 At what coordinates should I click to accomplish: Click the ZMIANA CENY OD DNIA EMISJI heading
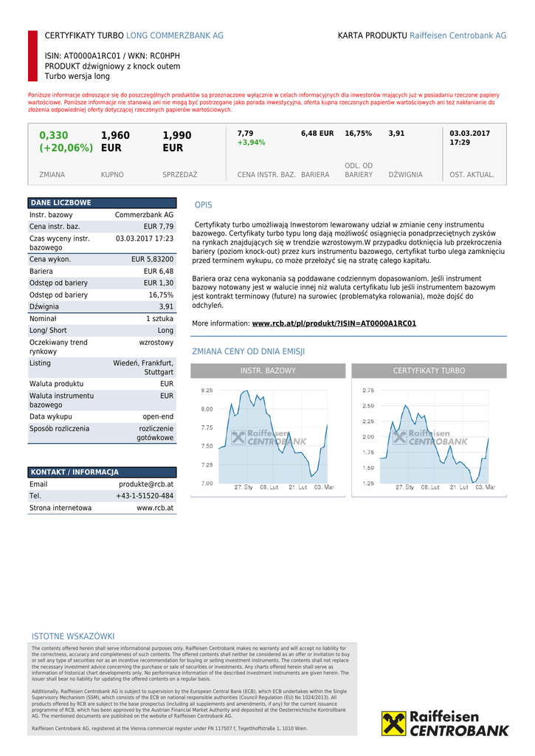(x=248, y=351)
